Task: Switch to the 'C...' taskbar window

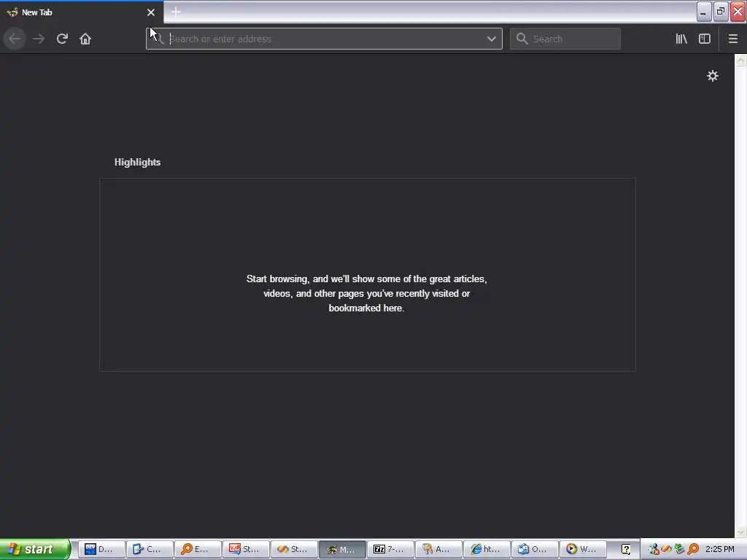Action: [150, 549]
